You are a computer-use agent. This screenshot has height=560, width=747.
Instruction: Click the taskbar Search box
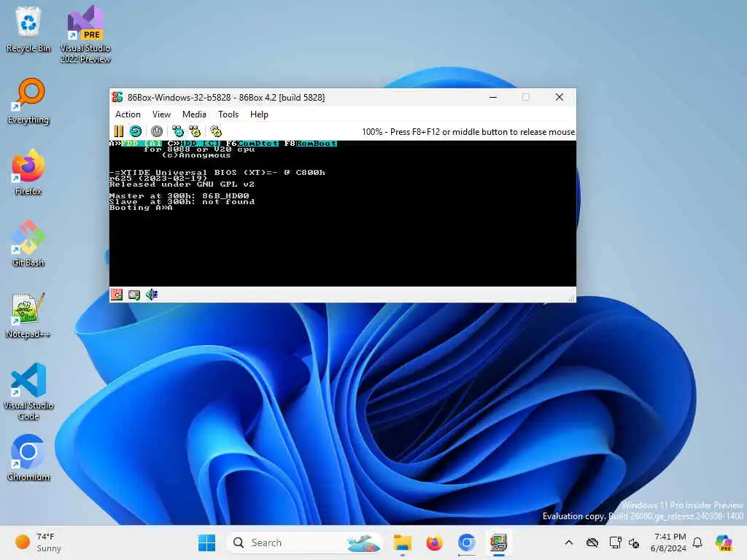(x=305, y=542)
